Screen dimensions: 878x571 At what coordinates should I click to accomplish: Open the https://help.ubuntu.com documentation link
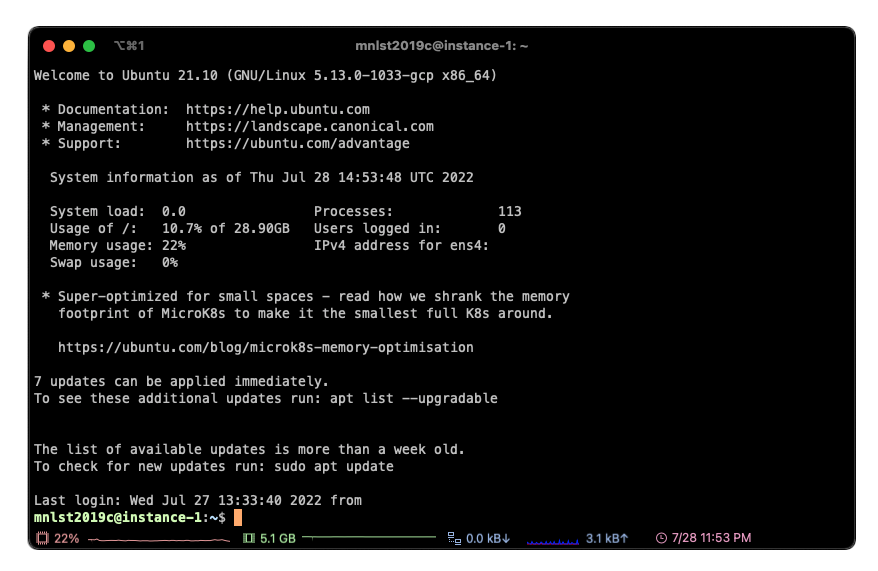[278, 109]
